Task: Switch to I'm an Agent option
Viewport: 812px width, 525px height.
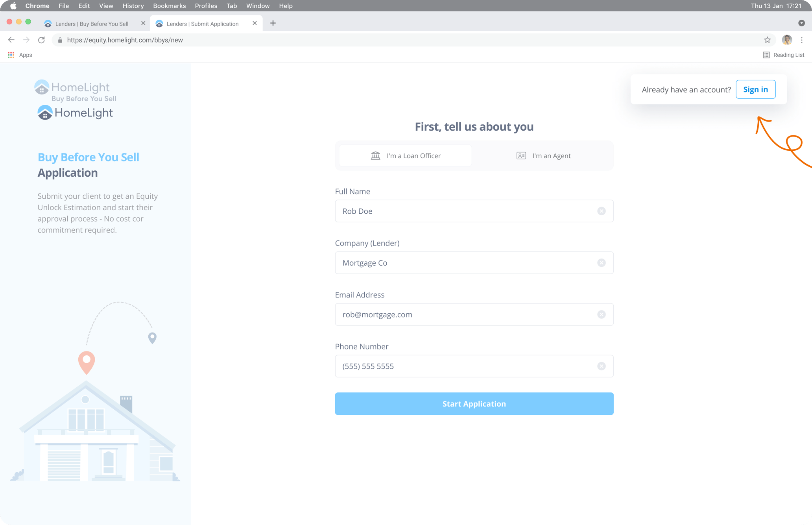Action: point(551,155)
